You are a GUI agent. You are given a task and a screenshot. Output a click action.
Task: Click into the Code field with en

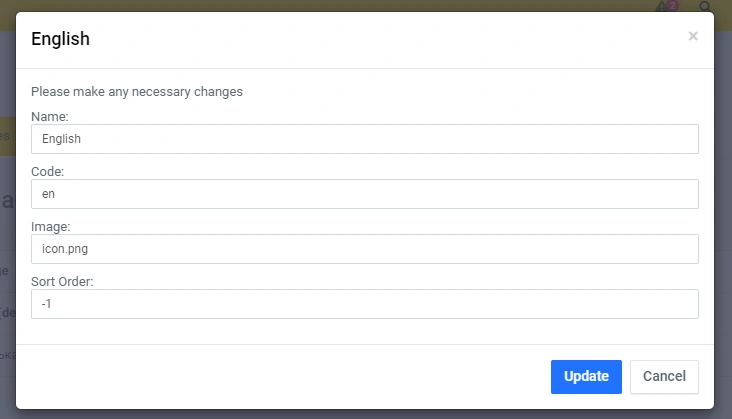[x=364, y=194]
